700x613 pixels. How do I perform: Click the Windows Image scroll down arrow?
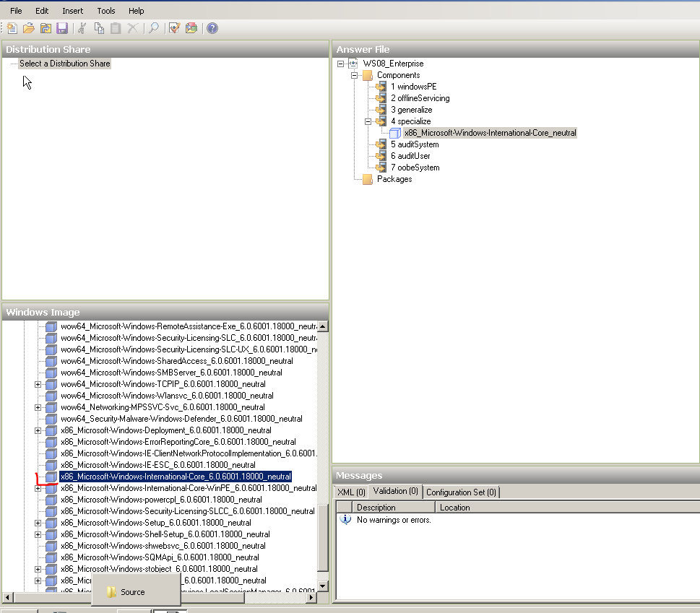[323, 586]
